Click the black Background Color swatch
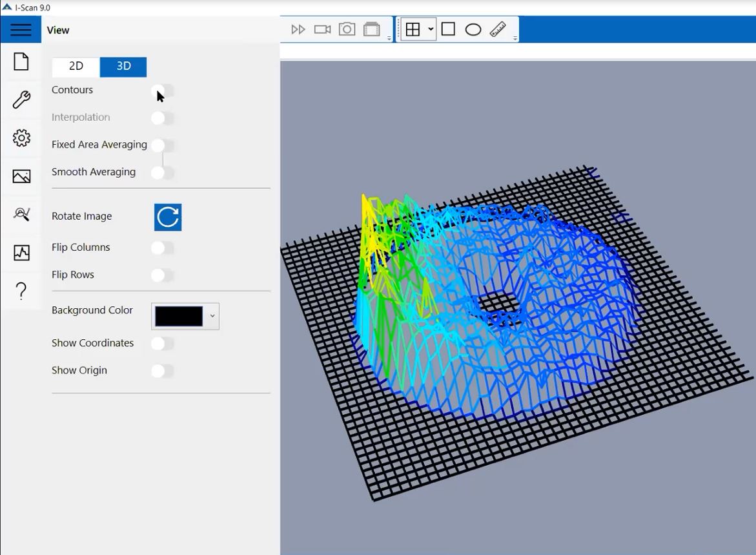756x555 pixels. (179, 317)
